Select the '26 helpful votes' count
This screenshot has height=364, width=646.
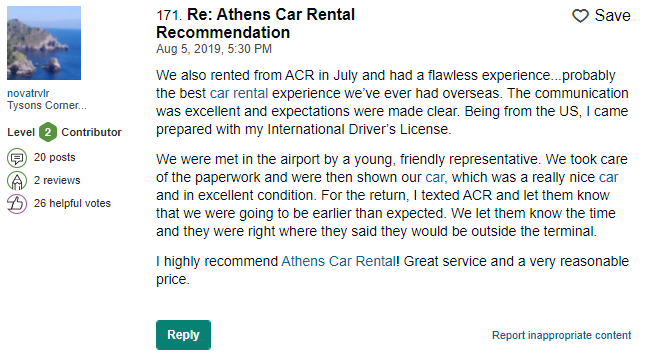click(x=72, y=203)
